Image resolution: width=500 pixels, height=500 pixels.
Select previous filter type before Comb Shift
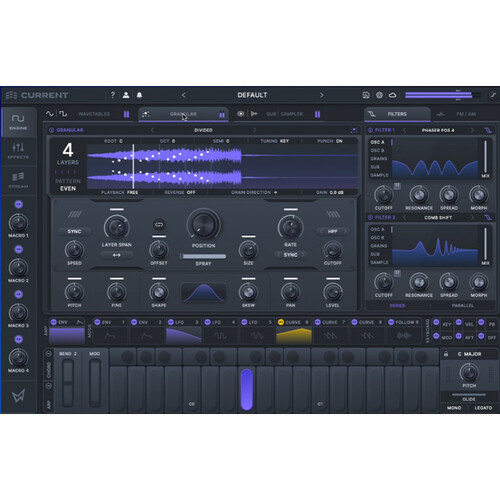point(404,218)
